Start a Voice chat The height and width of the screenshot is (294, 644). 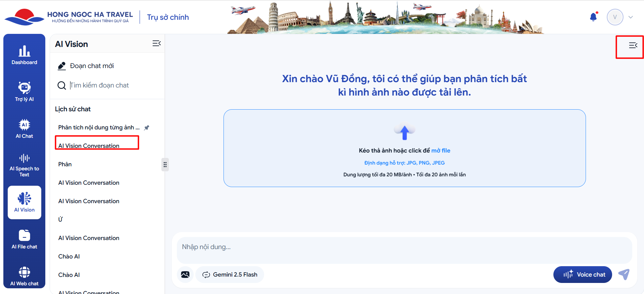click(x=582, y=275)
